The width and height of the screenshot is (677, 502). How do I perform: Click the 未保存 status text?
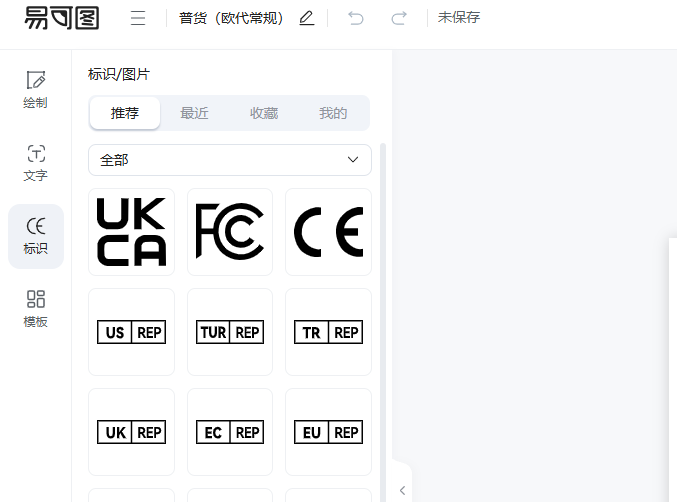(459, 17)
